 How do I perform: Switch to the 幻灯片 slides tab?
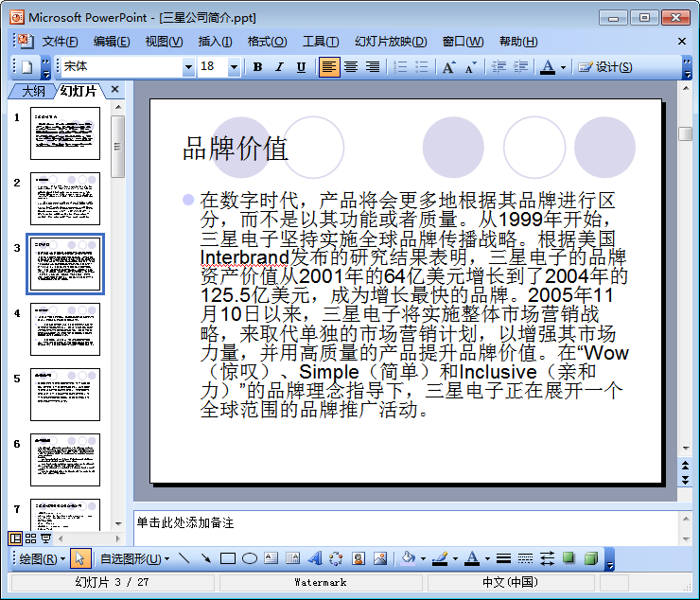click(x=79, y=91)
